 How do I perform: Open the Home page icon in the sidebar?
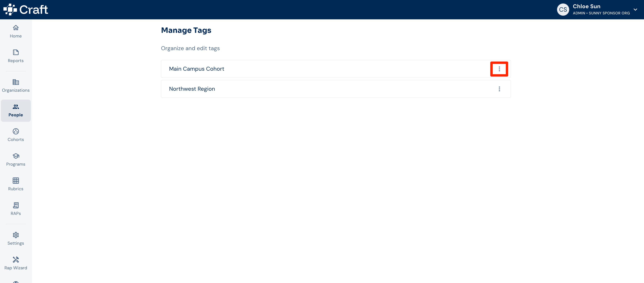[x=16, y=28]
